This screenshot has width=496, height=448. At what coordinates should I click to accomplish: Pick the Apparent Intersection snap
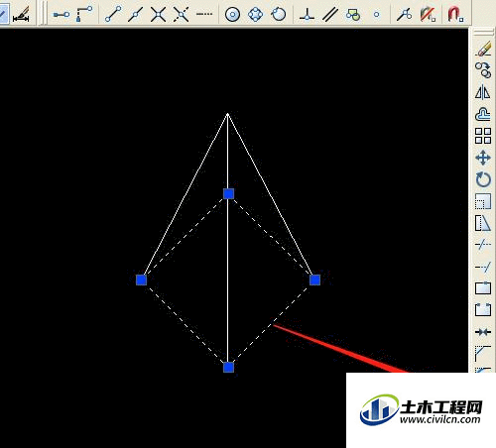(182, 15)
